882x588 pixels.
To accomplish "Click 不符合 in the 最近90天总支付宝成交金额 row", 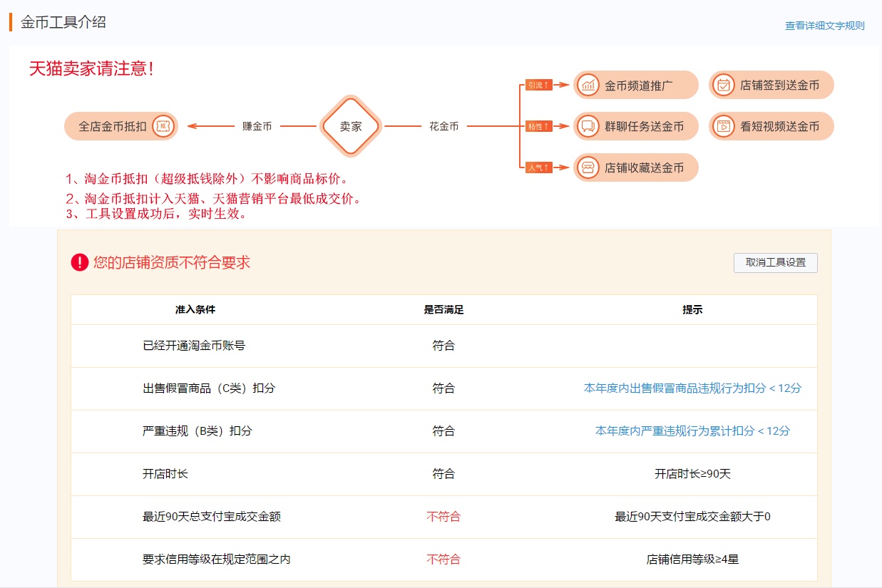I will 443,517.
